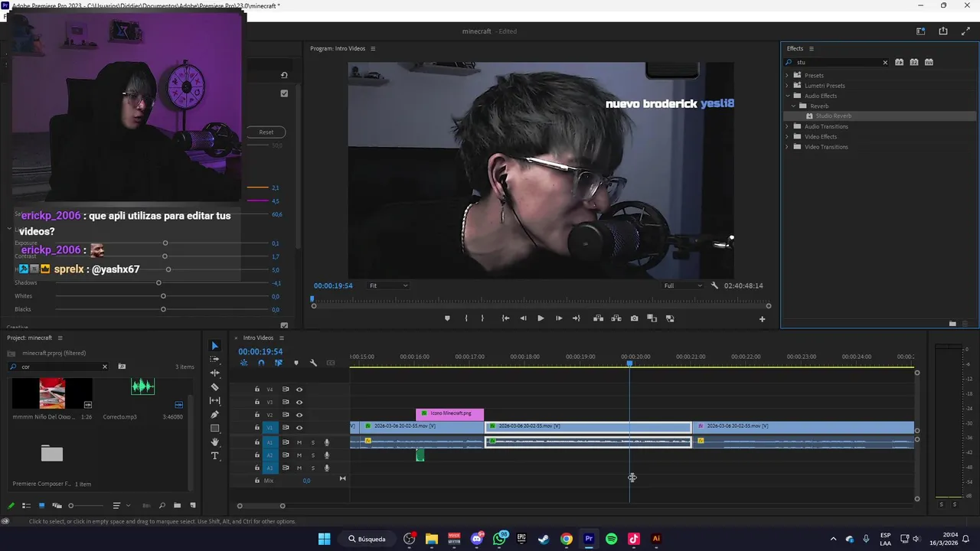
Task: Click the Lift button
Action: pos(598,318)
